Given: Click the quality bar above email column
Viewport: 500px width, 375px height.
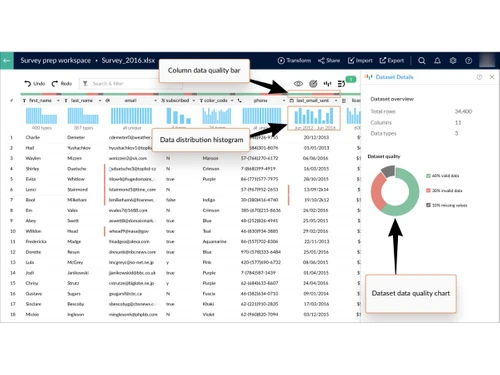Looking at the screenshot, I should [131, 94].
